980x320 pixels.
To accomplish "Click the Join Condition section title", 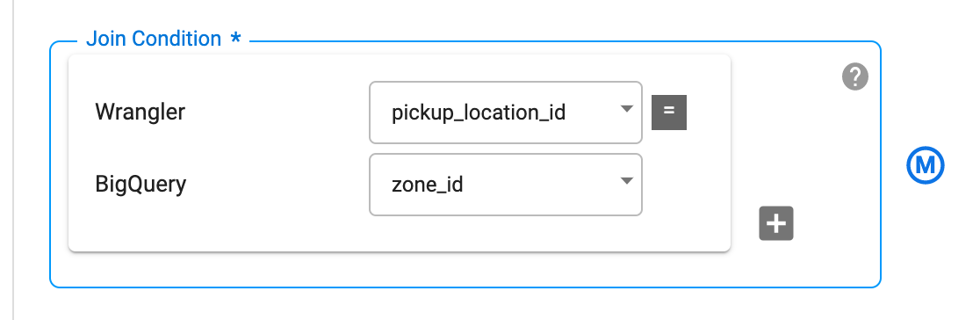I will coord(154,39).
